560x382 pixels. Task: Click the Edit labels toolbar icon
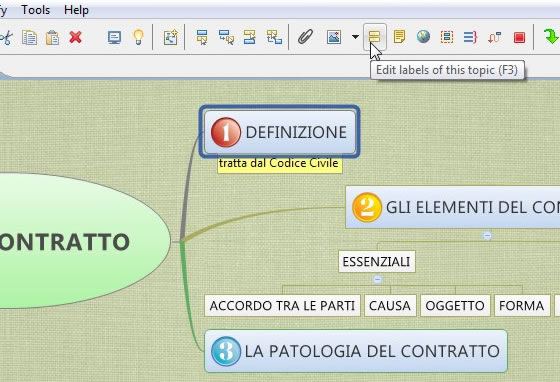tap(374, 36)
